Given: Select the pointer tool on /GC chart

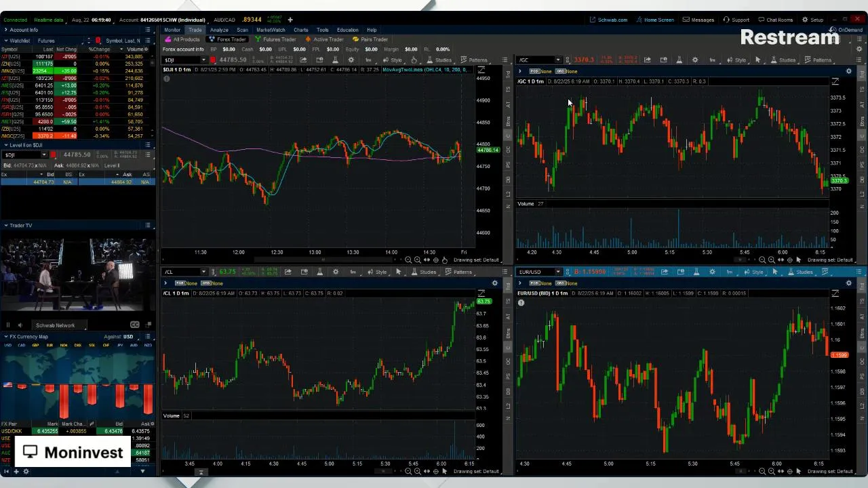Looking at the screenshot, I should [x=758, y=60].
